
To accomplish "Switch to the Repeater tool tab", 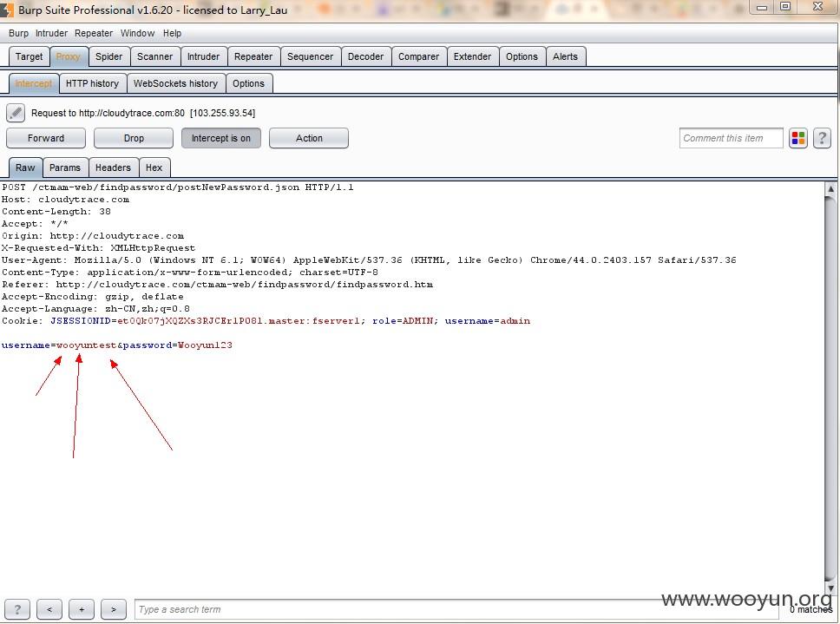I will click(253, 56).
